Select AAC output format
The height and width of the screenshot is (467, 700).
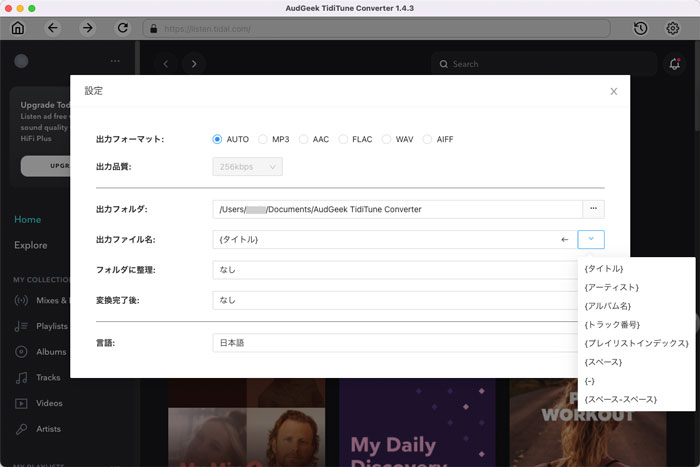click(303, 139)
